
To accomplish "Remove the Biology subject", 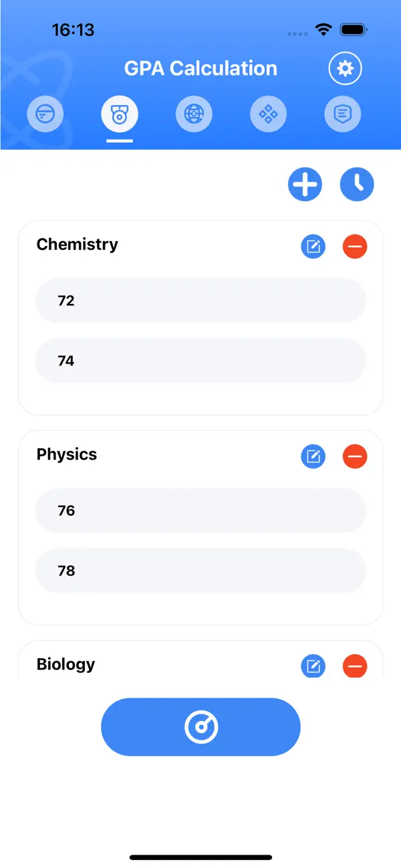I will pos(355,666).
